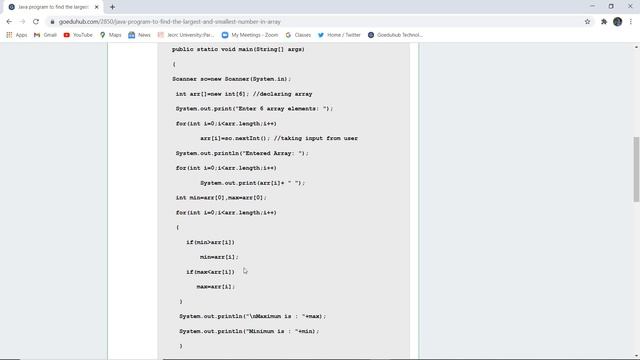Viewport: 640px width, 360px height.
Task: Click the 'public static void main' line
Action: (238, 49)
